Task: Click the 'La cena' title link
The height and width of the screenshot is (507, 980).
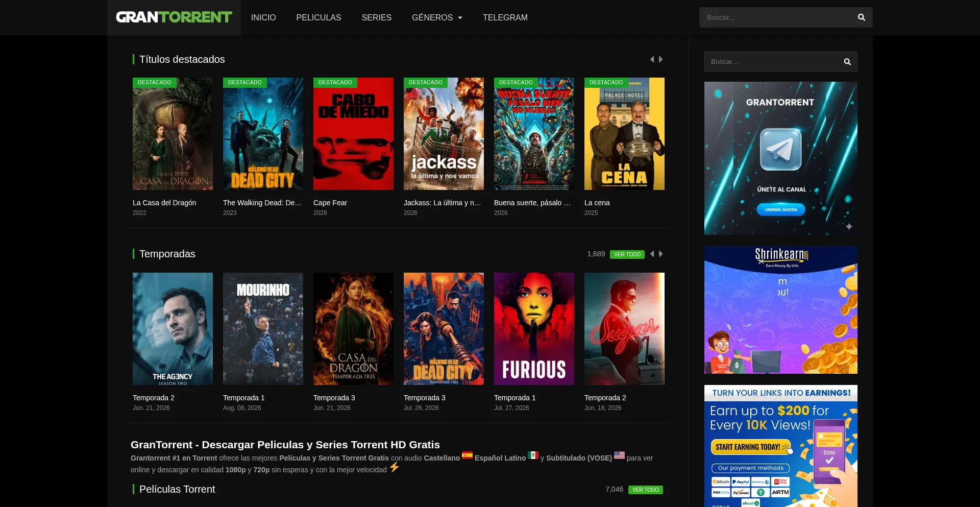Action: tap(597, 203)
